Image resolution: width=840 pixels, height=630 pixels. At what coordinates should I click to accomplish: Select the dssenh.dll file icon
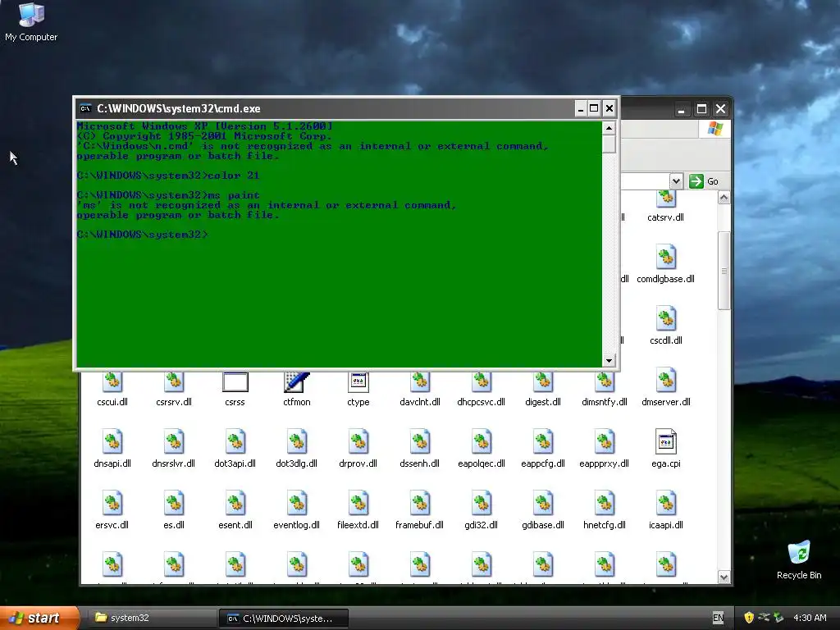click(419, 449)
